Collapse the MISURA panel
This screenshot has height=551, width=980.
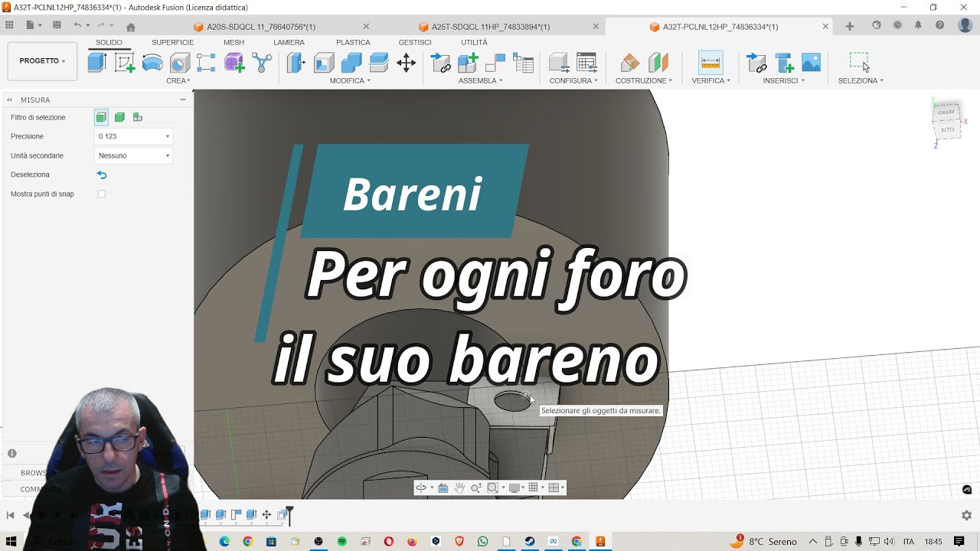click(x=183, y=99)
